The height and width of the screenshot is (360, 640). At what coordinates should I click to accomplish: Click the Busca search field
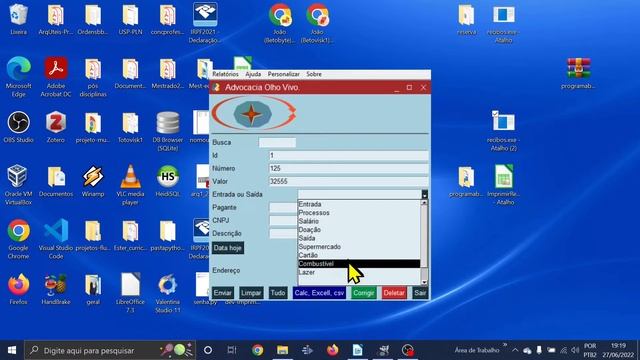click(x=277, y=142)
